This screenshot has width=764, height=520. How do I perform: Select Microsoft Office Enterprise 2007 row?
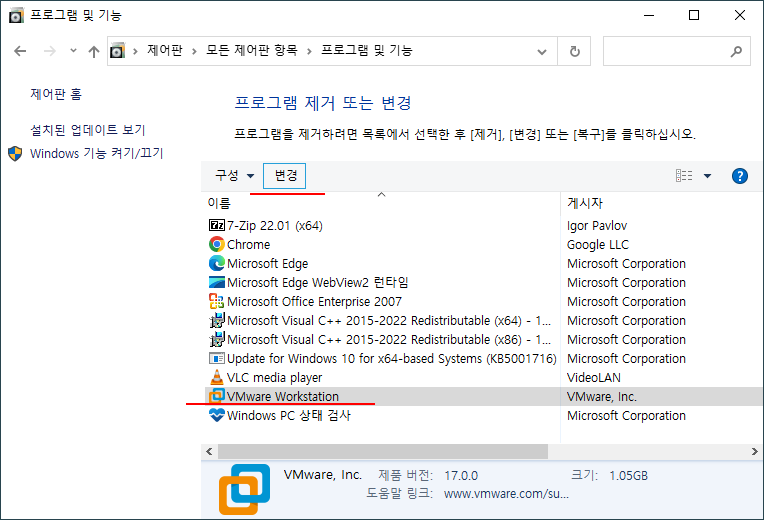(x=482, y=301)
